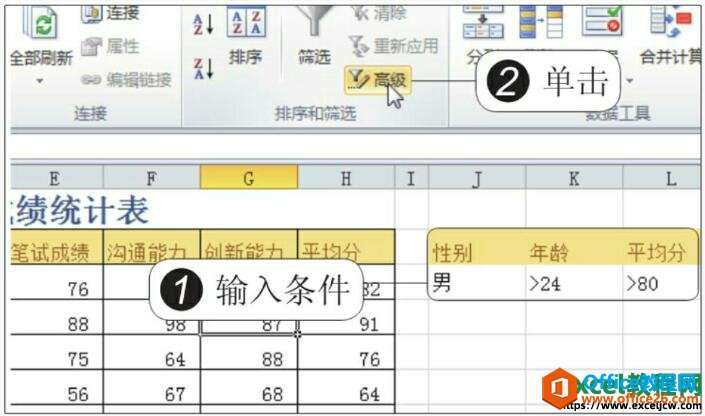Select column H header
Viewport: 705px width, 416px height.
click(346, 178)
